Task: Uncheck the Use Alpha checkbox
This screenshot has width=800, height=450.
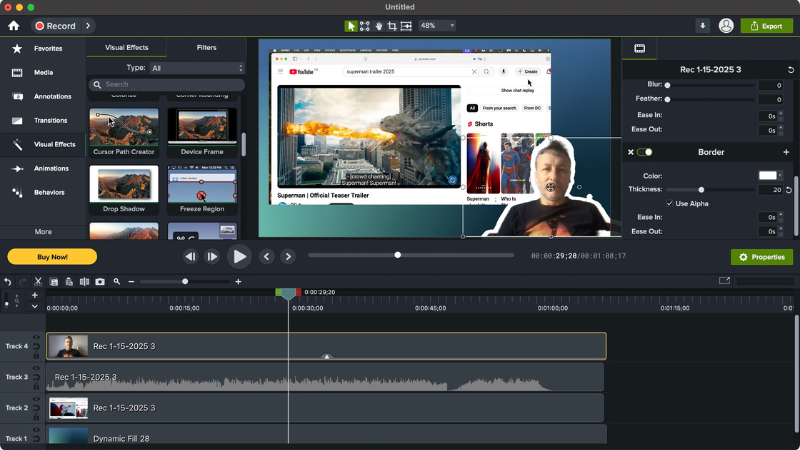Action: coord(670,203)
